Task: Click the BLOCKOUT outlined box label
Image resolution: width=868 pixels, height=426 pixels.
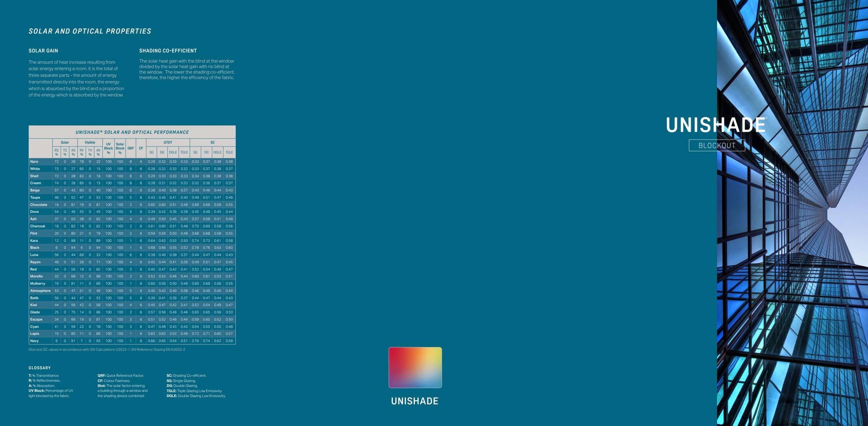Action: pos(717,145)
